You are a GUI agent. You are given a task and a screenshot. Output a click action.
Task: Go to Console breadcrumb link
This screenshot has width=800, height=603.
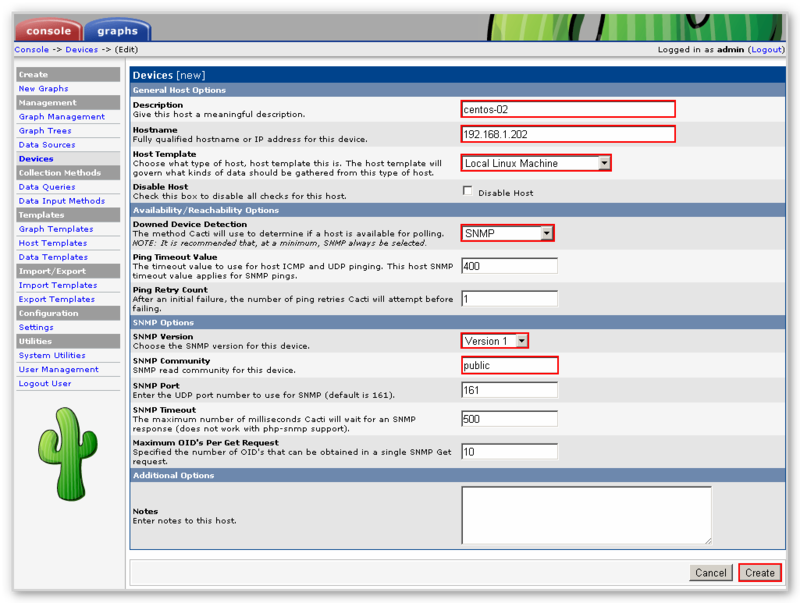pyautogui.click(x=32, y=49)
